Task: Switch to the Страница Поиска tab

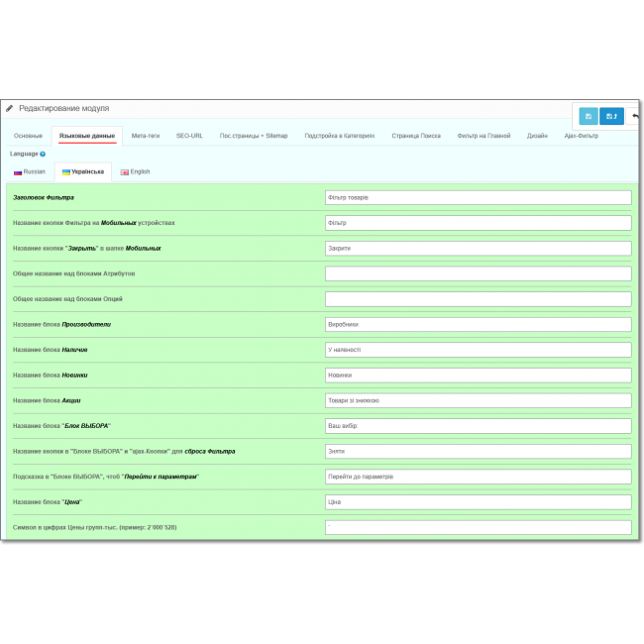Action: pyautogui.click(x=416, y=136)
